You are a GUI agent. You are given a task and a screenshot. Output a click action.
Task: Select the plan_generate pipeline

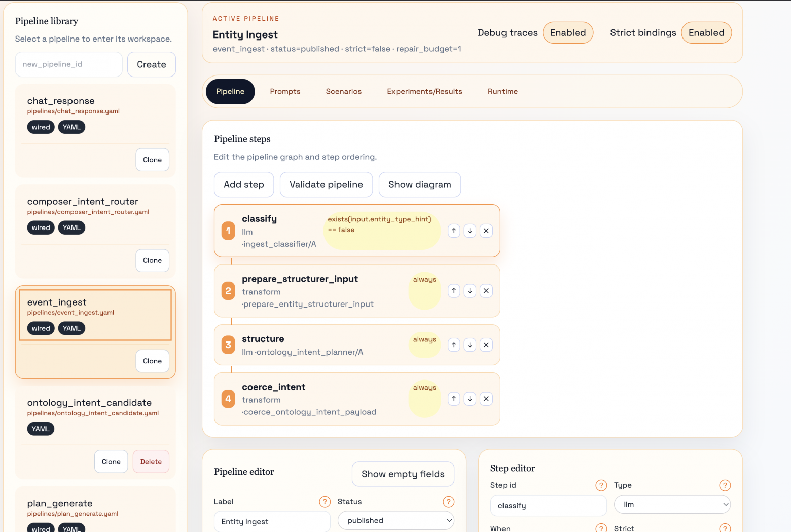click(95, 513)
